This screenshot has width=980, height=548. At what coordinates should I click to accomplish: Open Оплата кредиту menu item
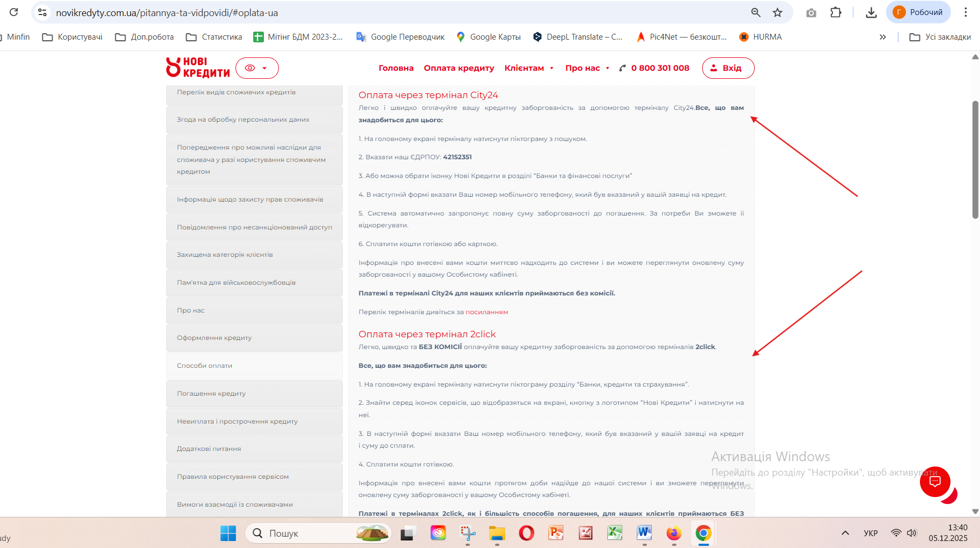tap(459, 68)
